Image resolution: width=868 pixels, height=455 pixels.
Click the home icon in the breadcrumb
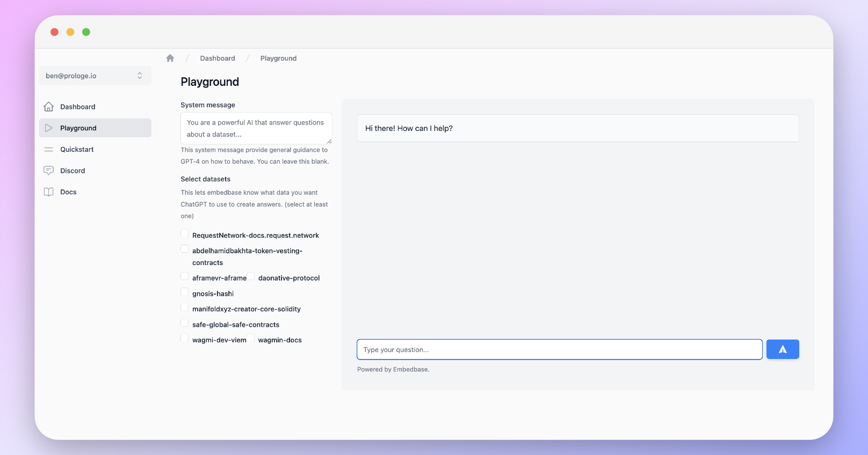(x=170, y=58)
